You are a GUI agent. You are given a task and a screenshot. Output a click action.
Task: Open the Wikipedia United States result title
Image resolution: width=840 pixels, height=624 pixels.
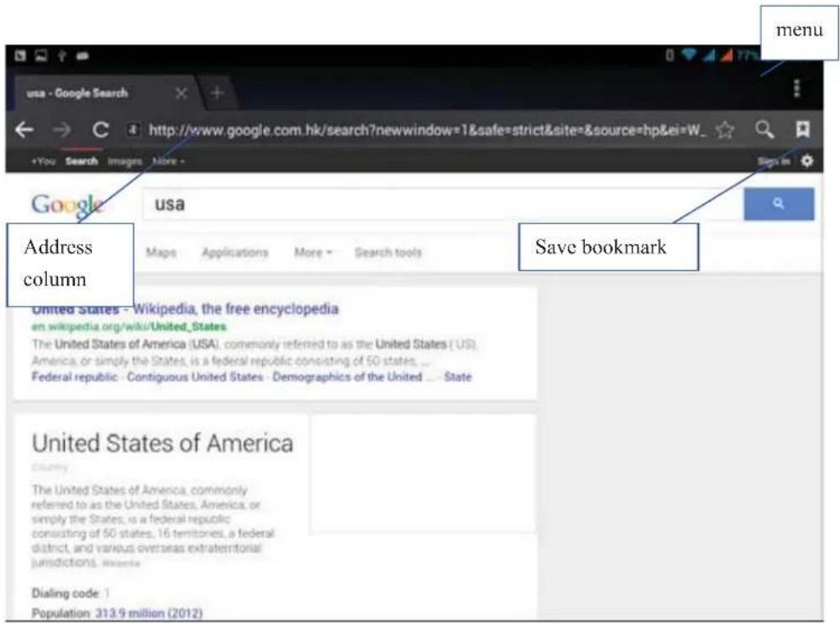click(x=185, y=309)
